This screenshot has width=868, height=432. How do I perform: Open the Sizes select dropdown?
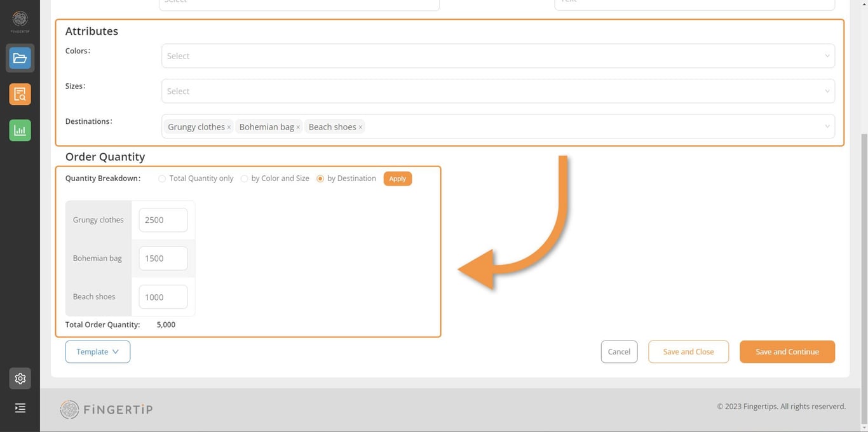pos(498,91)
